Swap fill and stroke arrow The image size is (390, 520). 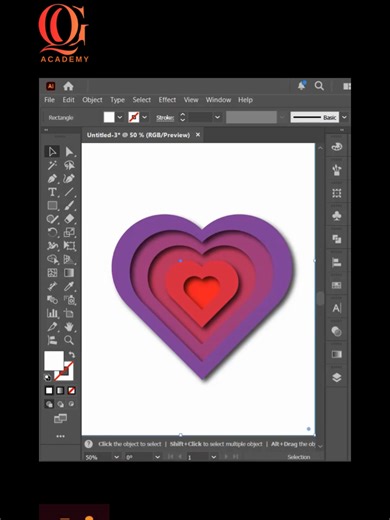click(72, 355)
